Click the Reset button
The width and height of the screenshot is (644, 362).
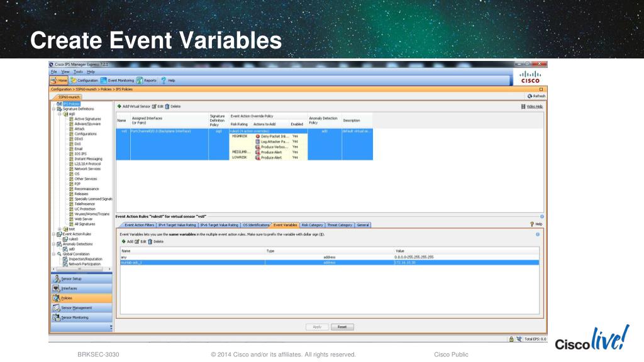[342, 327]
